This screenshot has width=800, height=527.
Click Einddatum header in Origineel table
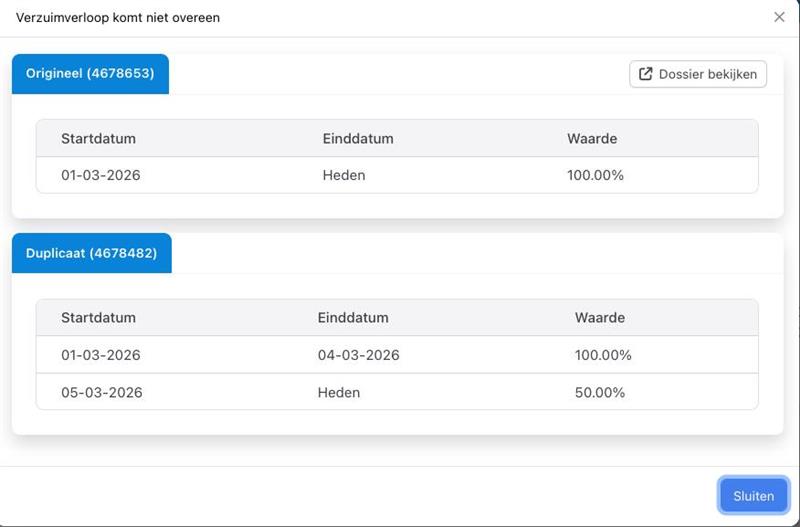[358, 138]
